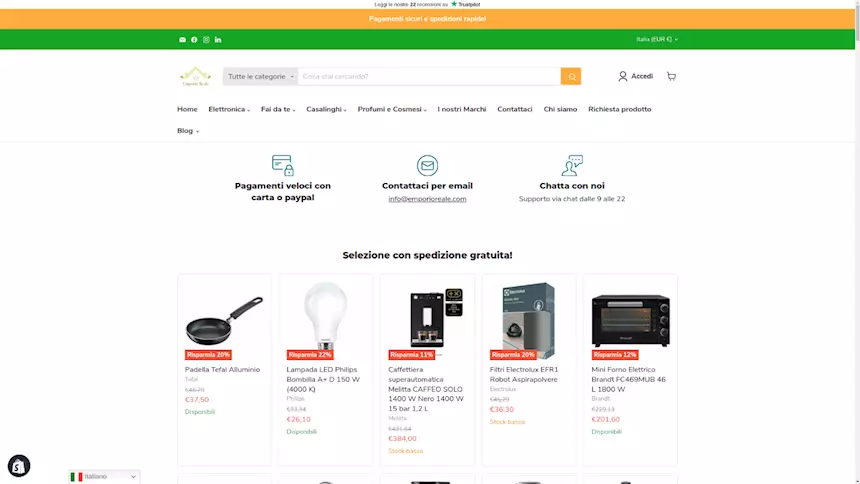Open Chi siamo menu item
Image resolution: width=860 pixels, height=484 pixels.
[x=560, y=109]
